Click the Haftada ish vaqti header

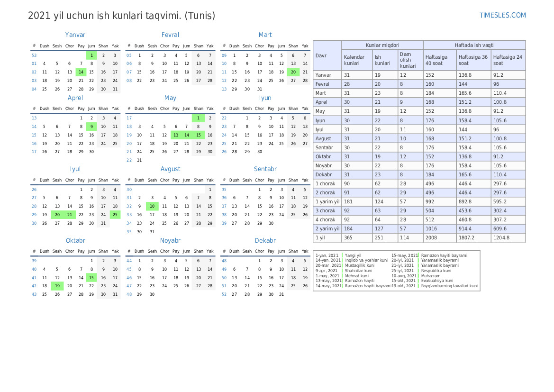474,45
